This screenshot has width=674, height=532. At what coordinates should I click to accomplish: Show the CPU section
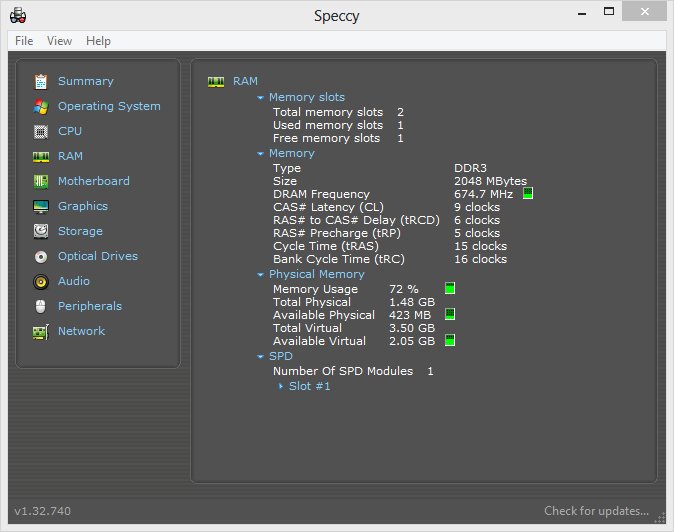[70, 131]
